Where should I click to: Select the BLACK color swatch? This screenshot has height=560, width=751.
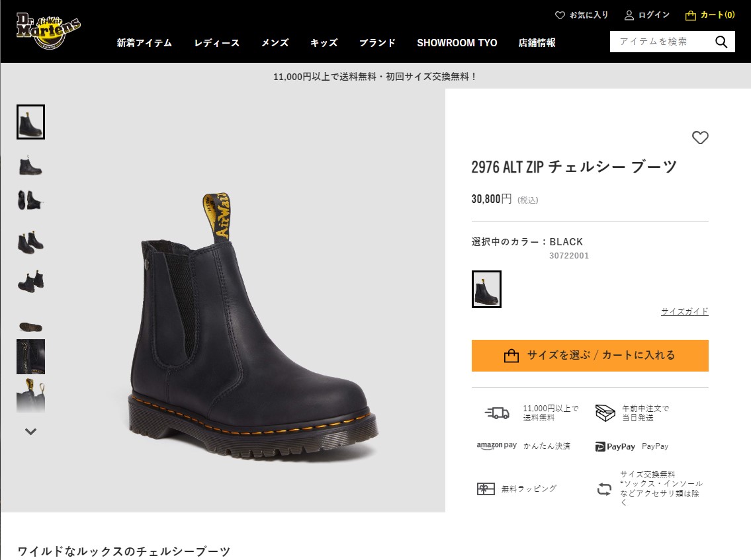pos(486,289)
